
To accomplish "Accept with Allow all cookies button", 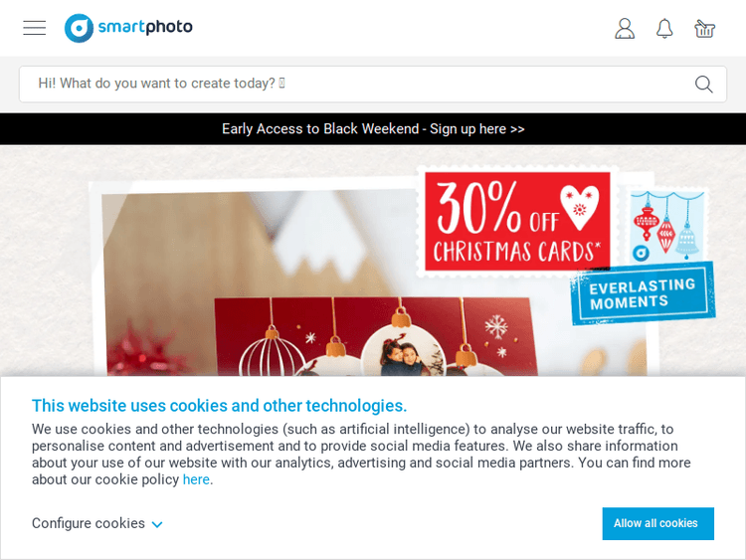I will click(x=658, y=523).
